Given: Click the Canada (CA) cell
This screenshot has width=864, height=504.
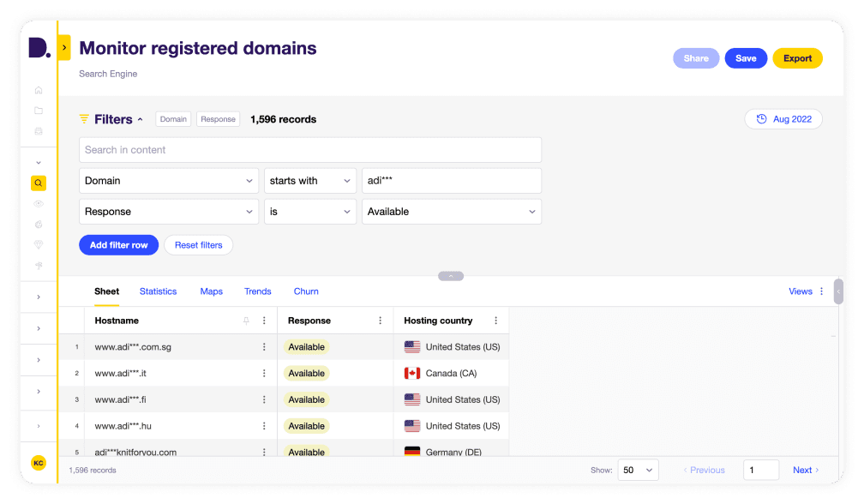Looking at the screenshot, I should tap(451, 374).
